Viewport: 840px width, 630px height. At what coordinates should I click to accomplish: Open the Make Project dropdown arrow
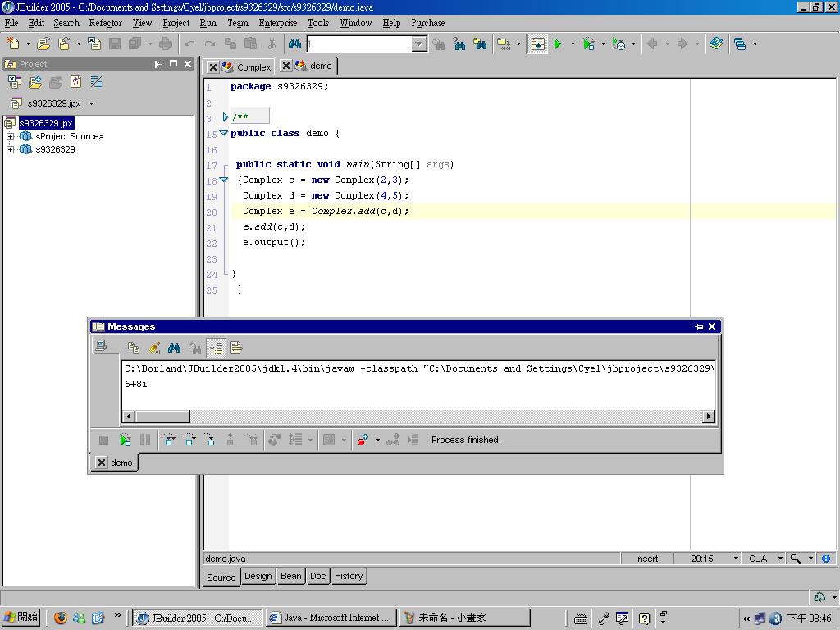click(x=518, y=44)
